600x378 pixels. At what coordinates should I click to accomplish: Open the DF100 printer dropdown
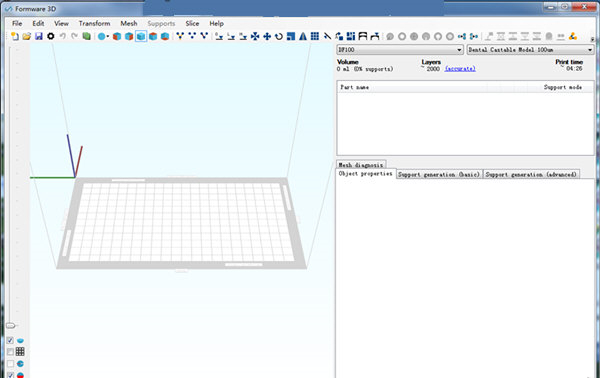coord(400,50)
